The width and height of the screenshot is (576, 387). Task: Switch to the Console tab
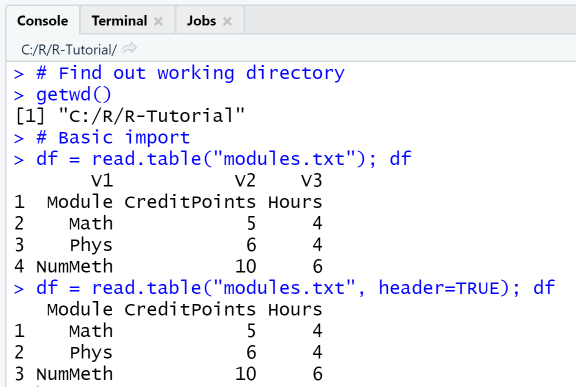pyautogui.click(x=43, y=21)
